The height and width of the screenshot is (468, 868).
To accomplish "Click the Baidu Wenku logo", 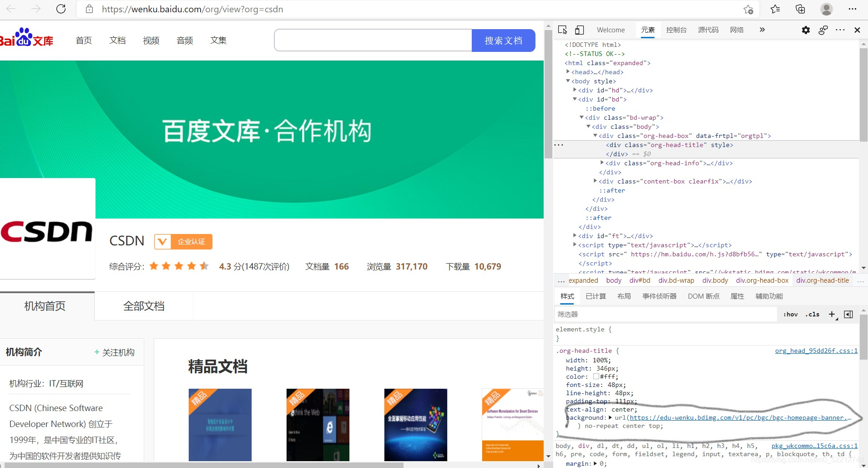I will tap(26, 38).
